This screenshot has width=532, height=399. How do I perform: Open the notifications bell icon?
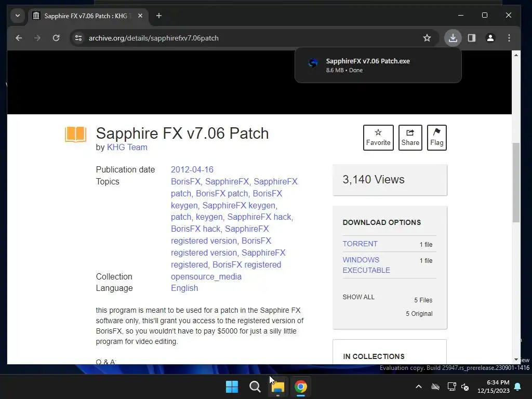pos(518,387)
